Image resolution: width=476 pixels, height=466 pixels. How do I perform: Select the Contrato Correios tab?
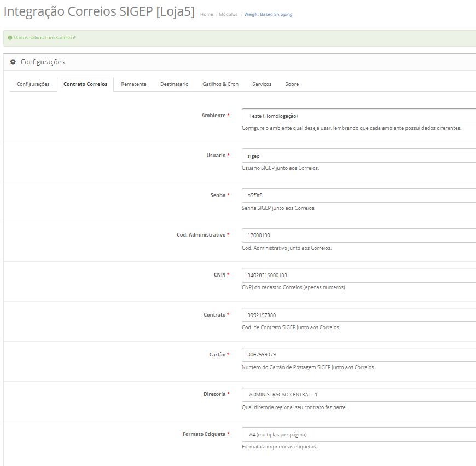tap(85, 84)
